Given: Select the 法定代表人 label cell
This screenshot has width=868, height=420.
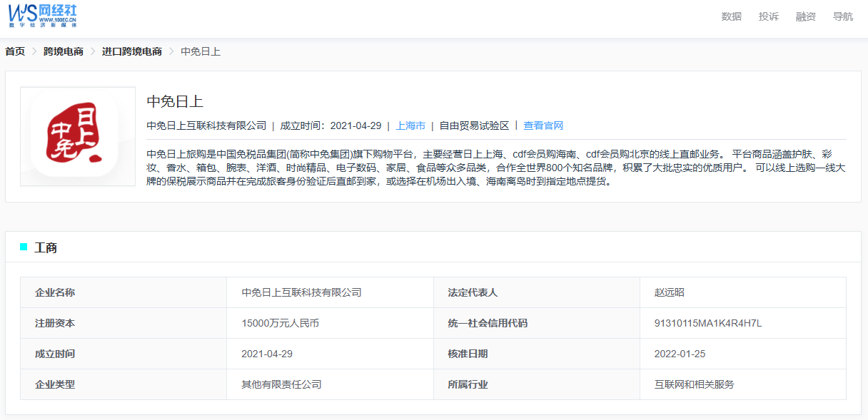Looking at the screenshot, I should coord(537,292).
